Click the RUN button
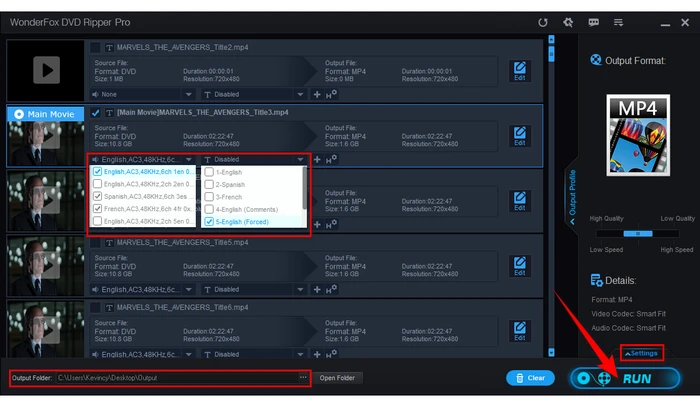The height and width of the screenshot is (407, 700). pyautogui.click(x=625, y=378)
